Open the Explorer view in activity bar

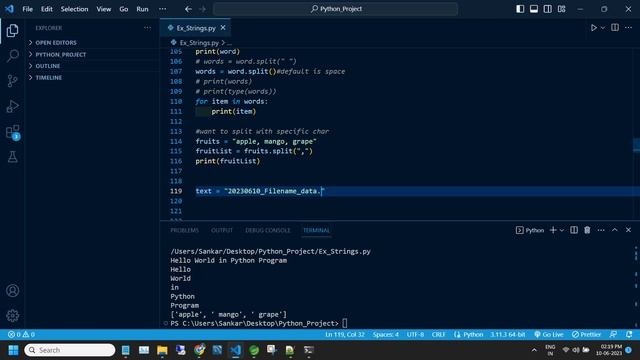(12, 31)
